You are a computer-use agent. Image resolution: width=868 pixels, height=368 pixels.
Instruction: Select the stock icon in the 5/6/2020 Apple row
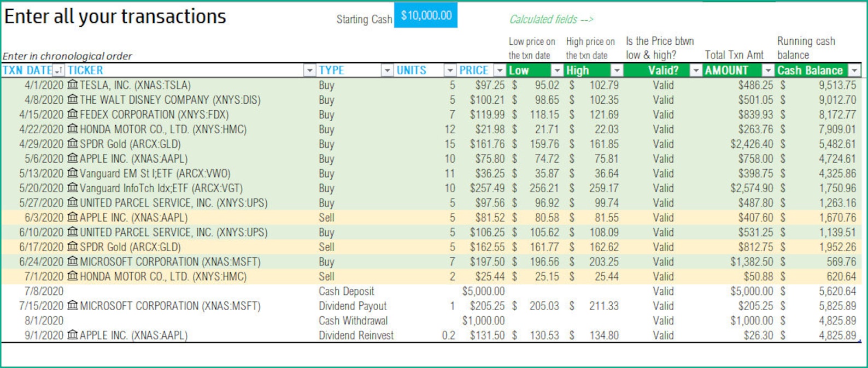(73, 158)
